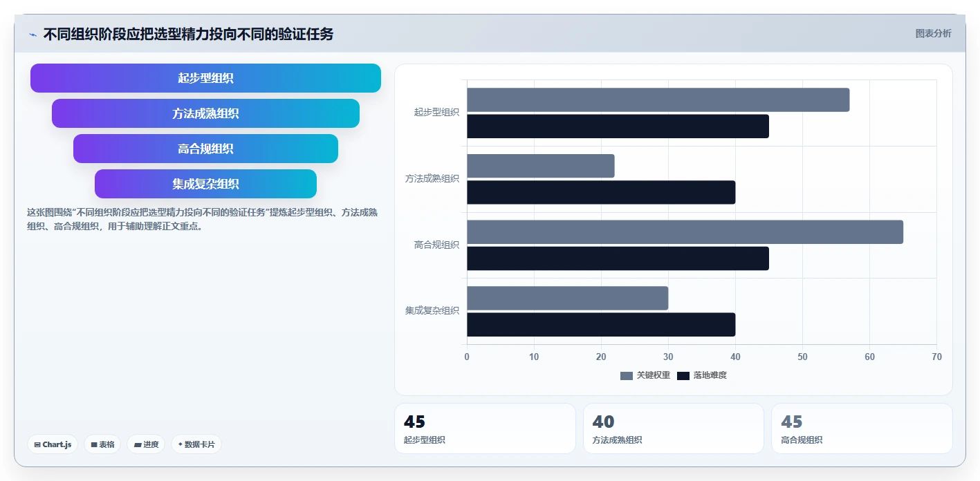980x481 pixels.
Task: Click the 进度 tag chip
Action: (x=146, y=444)
